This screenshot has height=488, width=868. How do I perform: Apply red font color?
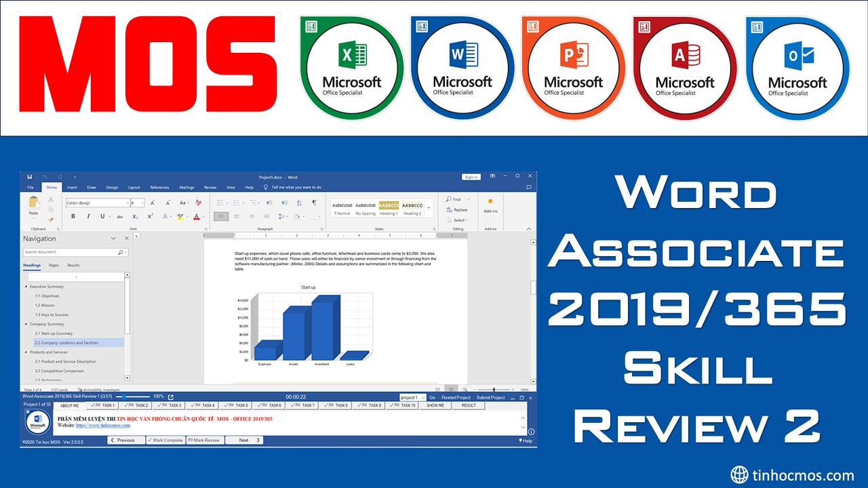[196, 216]
